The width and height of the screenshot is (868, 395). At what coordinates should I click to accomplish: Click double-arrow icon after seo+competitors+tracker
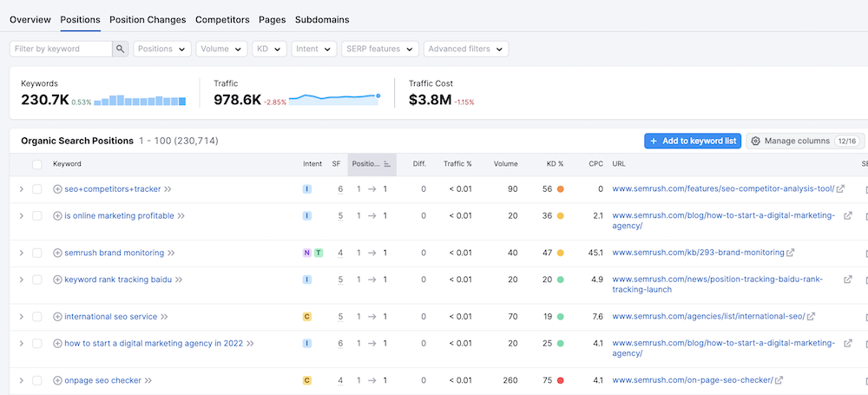point(168,189)
